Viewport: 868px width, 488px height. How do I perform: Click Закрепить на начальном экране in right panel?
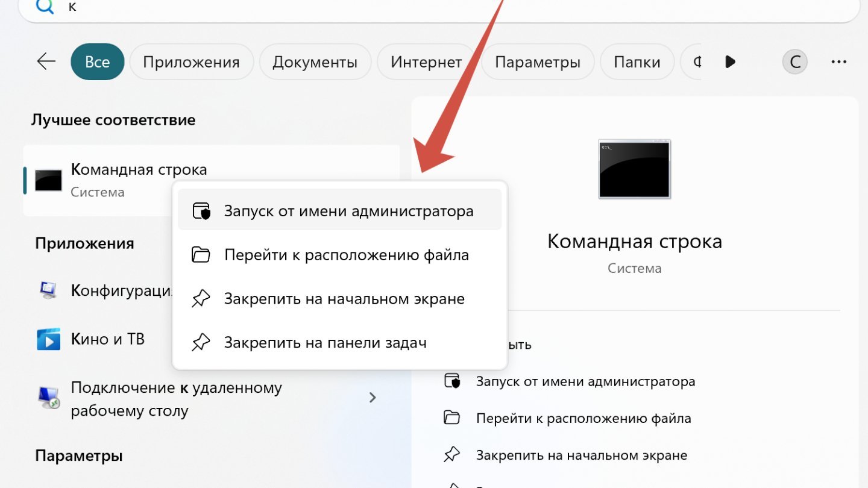point(582,455)
